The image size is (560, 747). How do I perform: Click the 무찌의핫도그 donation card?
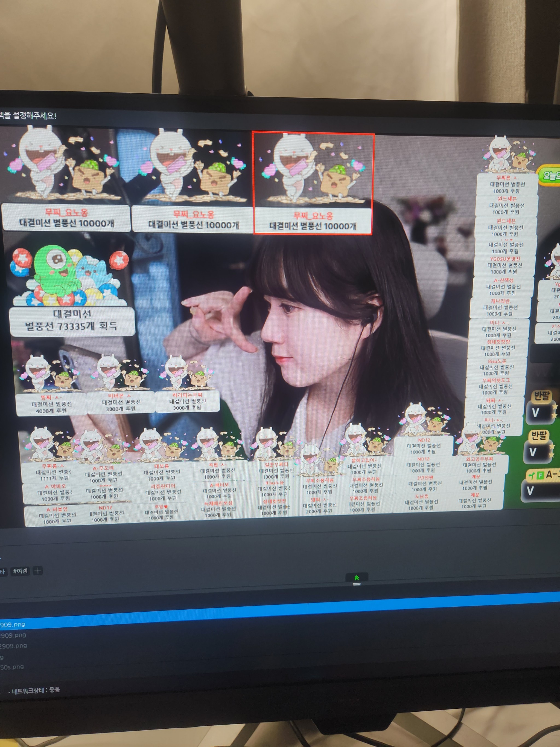tap(496, 387)
